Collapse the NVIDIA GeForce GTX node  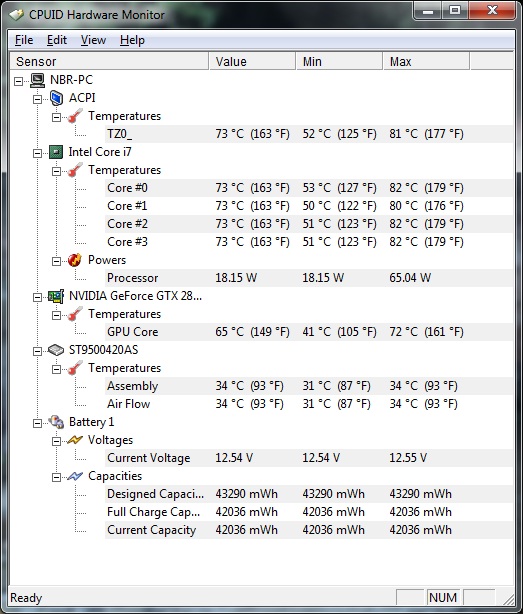click(38, 298)
